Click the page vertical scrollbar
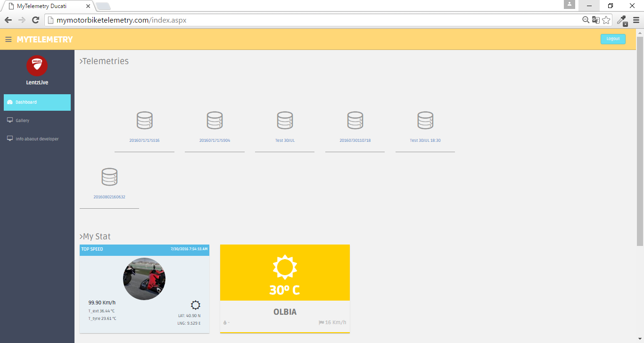Image resolution: width=644 pixels, height=343 pixels. (640, 141)
